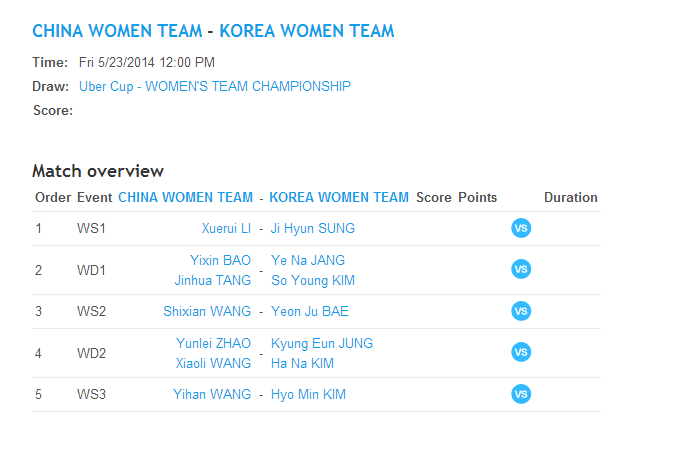Open player Xuerui LI profile
The image size is (674, 459).
[226, 228]
